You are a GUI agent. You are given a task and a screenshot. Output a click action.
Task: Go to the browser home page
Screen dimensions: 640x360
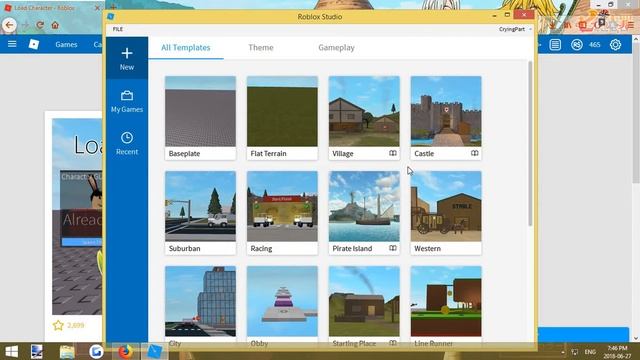point(55,25)
